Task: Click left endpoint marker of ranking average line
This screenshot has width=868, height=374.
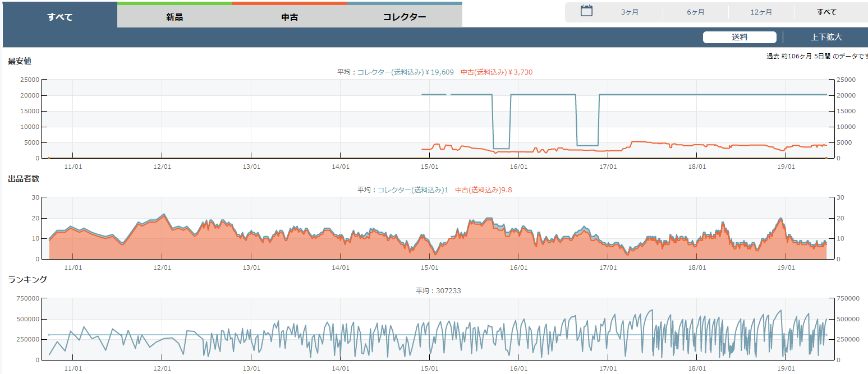Action: tap(49, 335)
